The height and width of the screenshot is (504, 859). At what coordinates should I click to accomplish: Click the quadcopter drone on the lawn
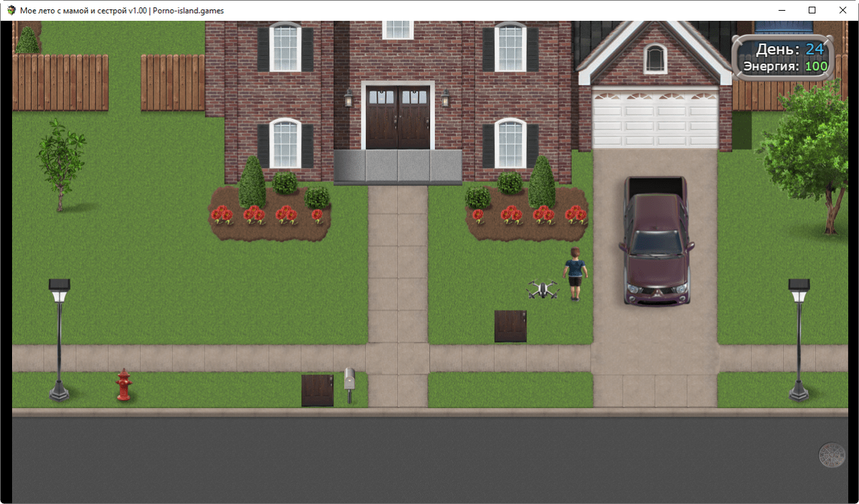pos(542,289)
